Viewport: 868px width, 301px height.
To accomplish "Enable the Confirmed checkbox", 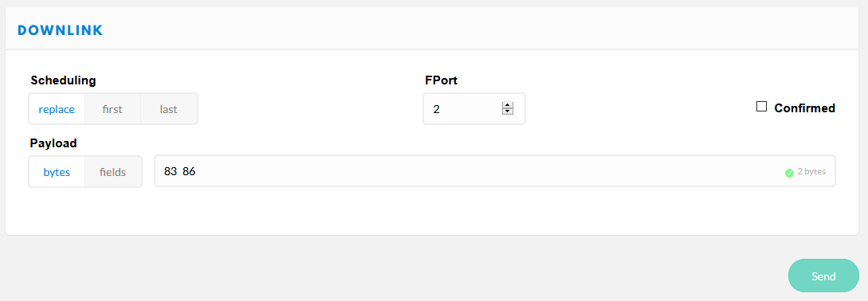I will point(762,107).
